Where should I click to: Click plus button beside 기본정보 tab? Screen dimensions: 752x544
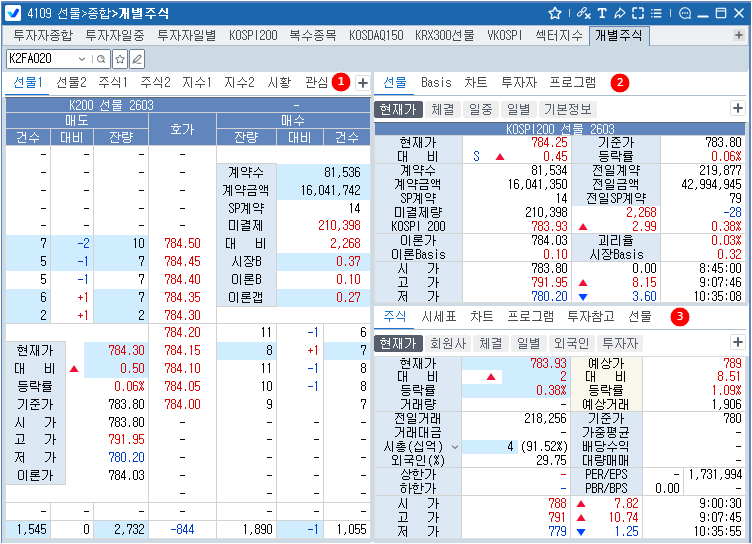737,108
